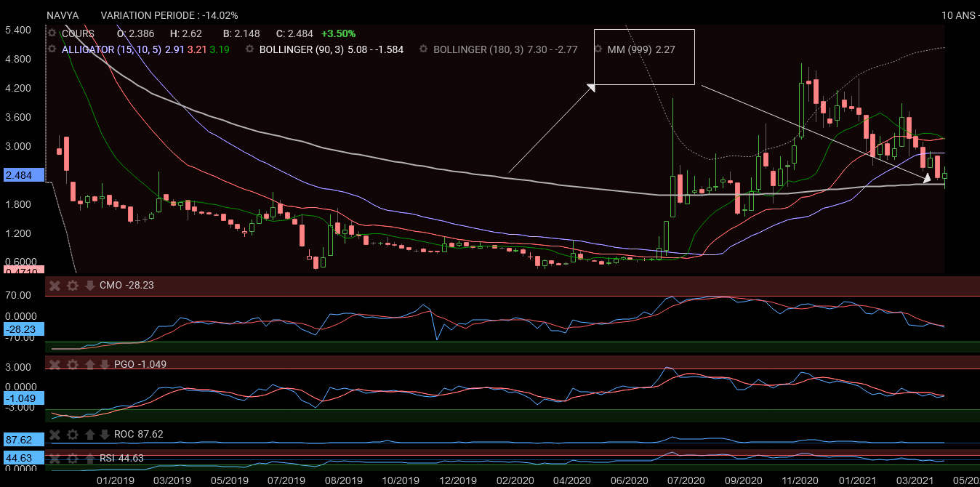
Task: Click the CMO value tag -28.23 on axis
Action: (23, 329)
